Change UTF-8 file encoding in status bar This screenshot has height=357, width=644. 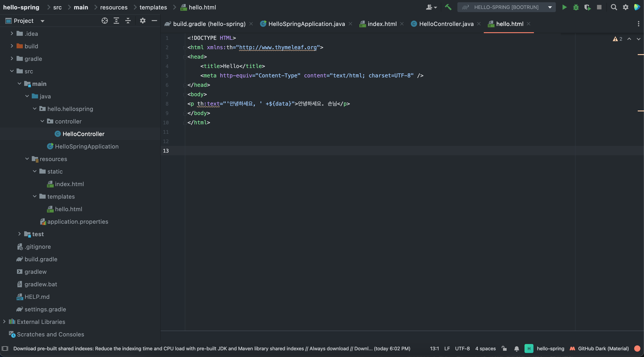click(462, 348)
